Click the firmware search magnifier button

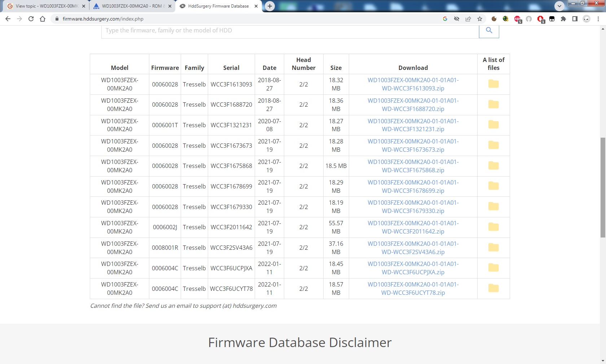tap(489, 31)
